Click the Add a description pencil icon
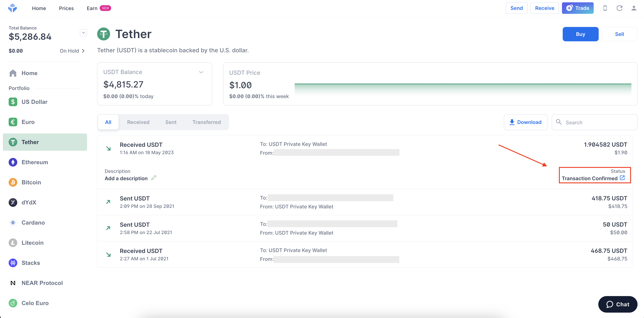This screenshot has width=644, height=318. point(155,177)
